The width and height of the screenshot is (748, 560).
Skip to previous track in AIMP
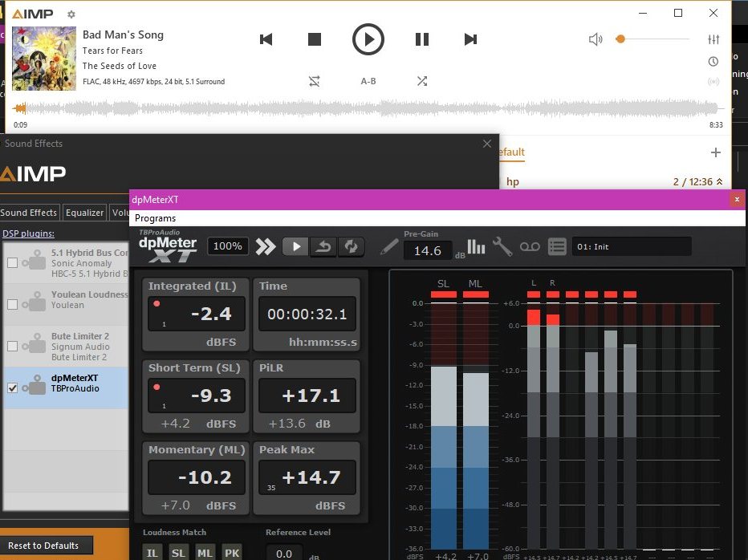tap(266, 39)
